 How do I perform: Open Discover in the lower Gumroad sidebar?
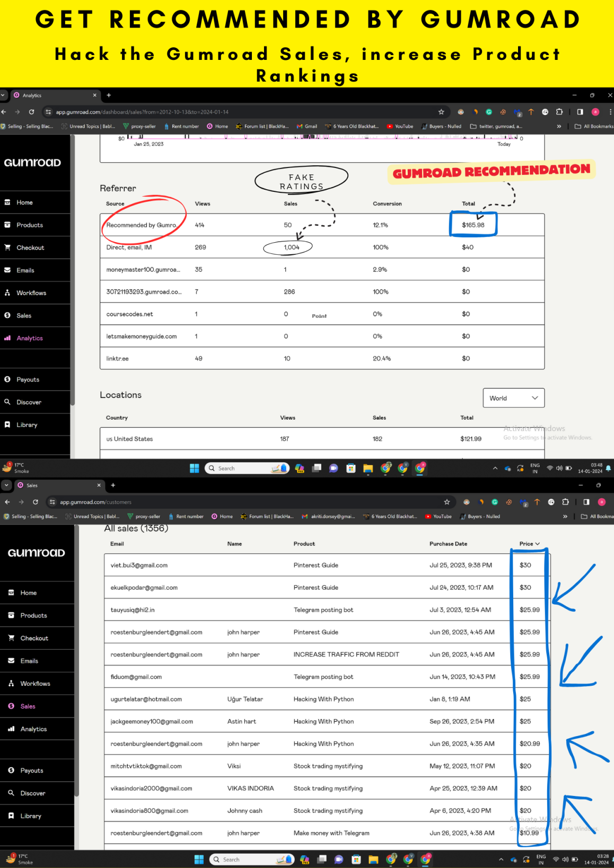[x=33, y=793]
